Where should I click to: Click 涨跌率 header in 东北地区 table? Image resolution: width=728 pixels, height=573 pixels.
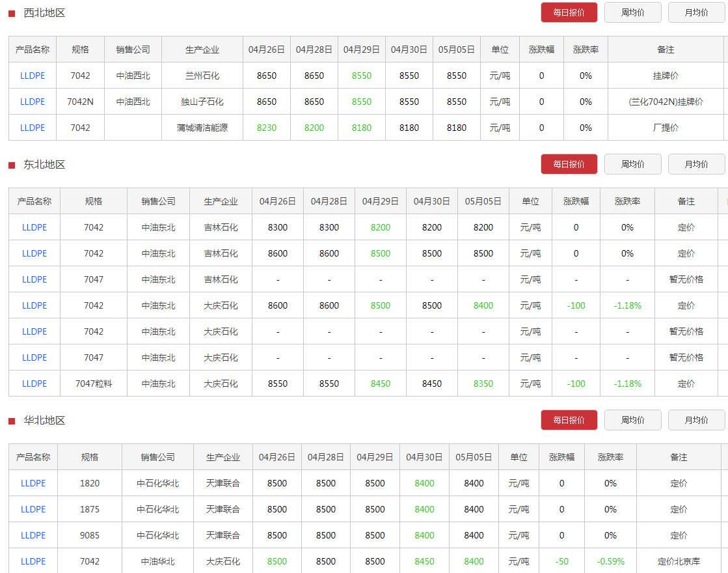pos(627,201)
